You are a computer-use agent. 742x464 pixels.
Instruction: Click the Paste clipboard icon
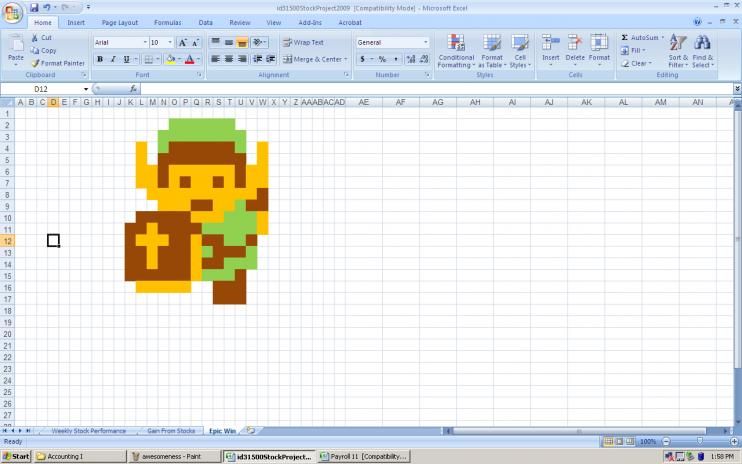pyautogui.click(x=16, y=44)
